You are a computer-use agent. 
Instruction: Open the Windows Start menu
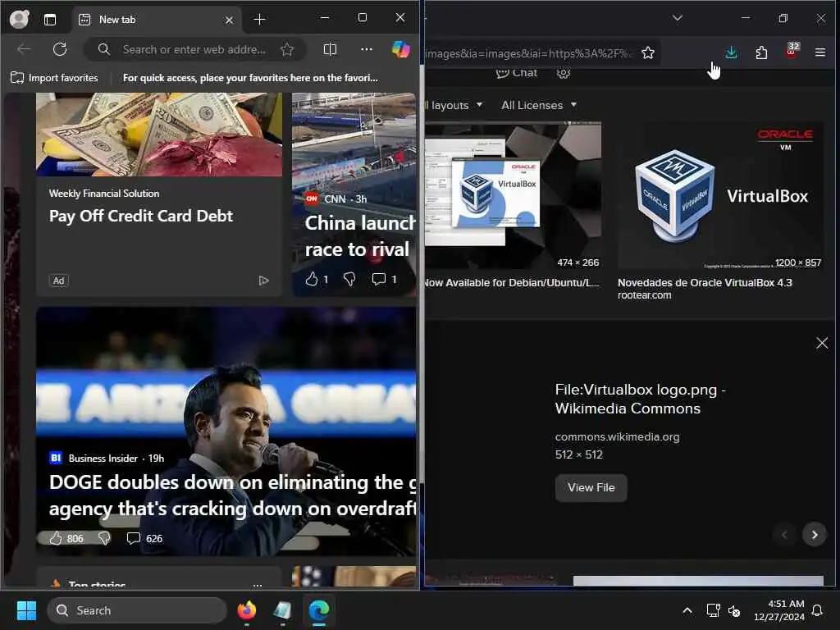(26, 610)
